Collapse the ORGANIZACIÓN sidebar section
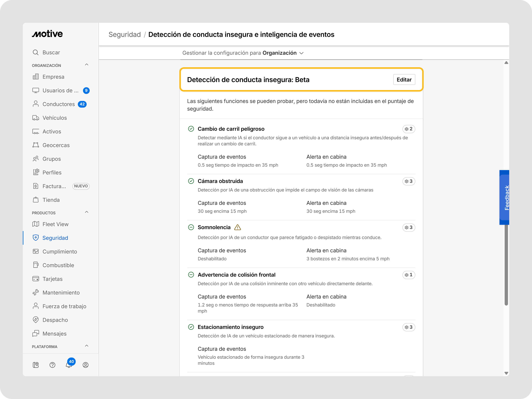Viewport: 532px width, 399px height. click(87, 65)
